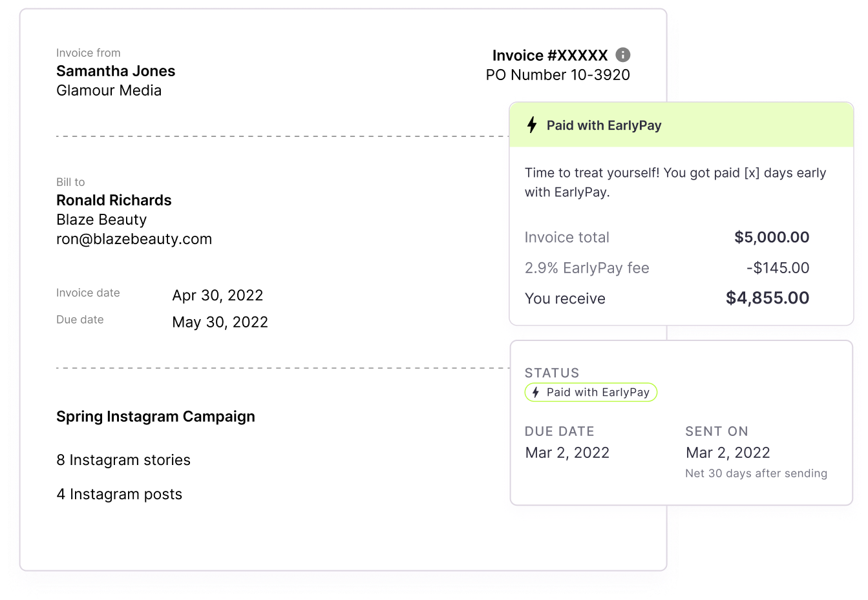Viewport: 868px width, 600px height.
Task: Click the invoice date Apr 30, 2022
Action: point(218,295)
